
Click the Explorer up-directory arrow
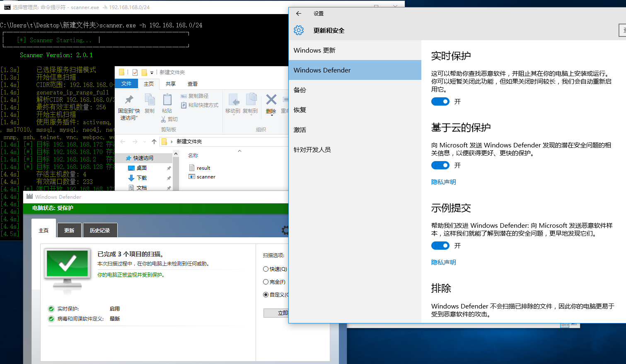[154, 142]
